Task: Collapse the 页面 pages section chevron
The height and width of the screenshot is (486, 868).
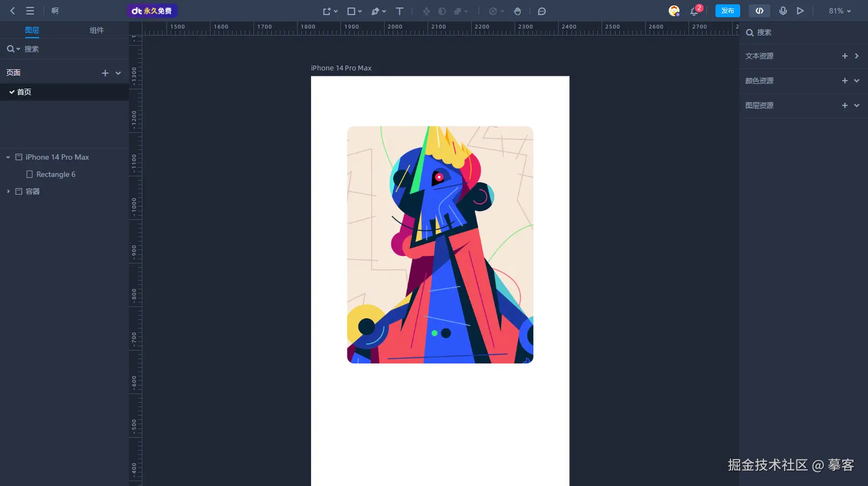Action: (x=118, y=73)
